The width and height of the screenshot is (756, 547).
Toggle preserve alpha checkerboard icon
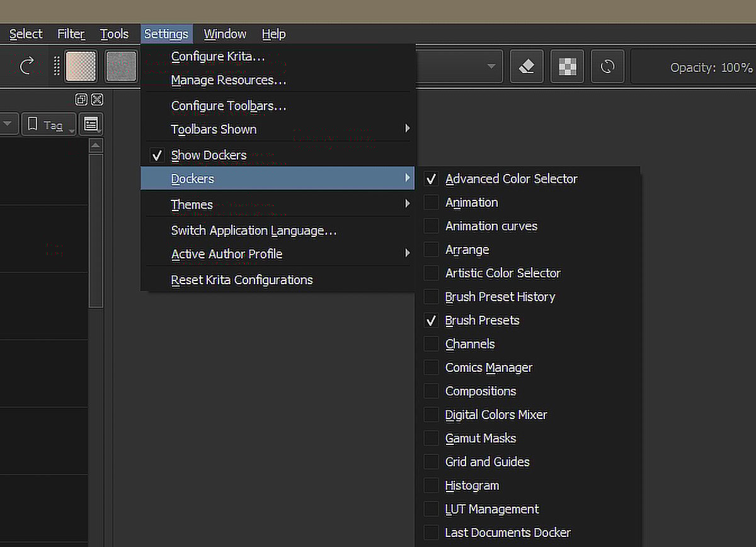pyautogui.click(x=567, y=66)
